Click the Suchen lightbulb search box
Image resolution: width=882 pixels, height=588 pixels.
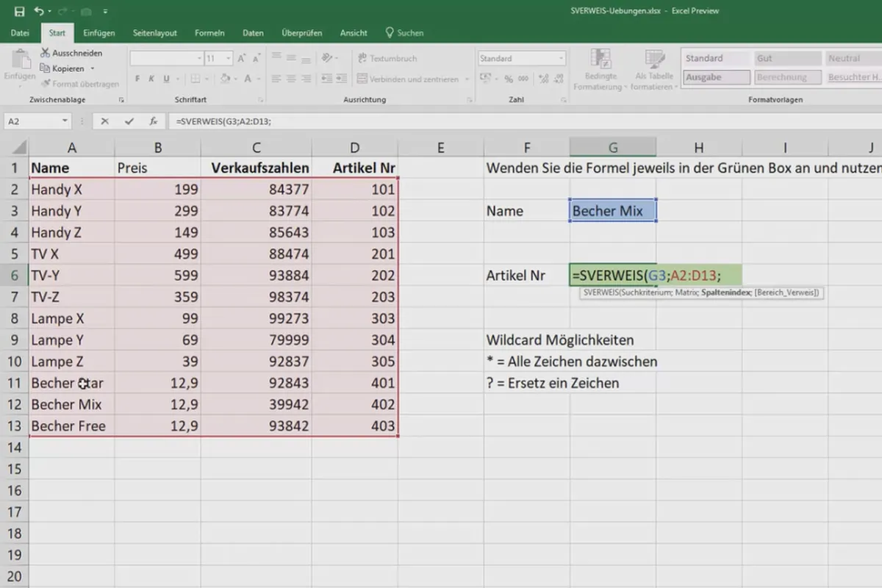[x=404, y=33]
